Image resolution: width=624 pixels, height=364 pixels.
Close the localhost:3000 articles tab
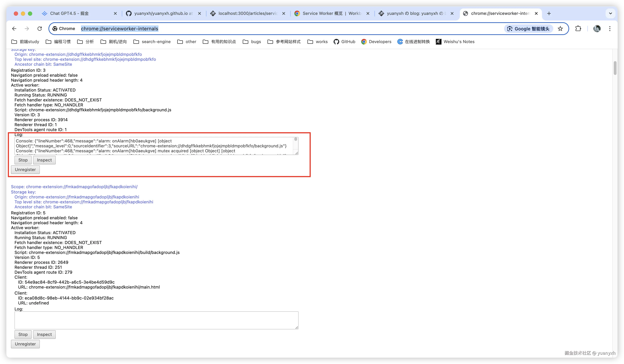pos(284,13)
